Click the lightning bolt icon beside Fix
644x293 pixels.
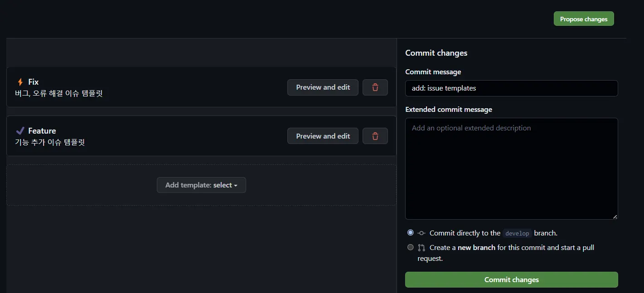point(20,82)
